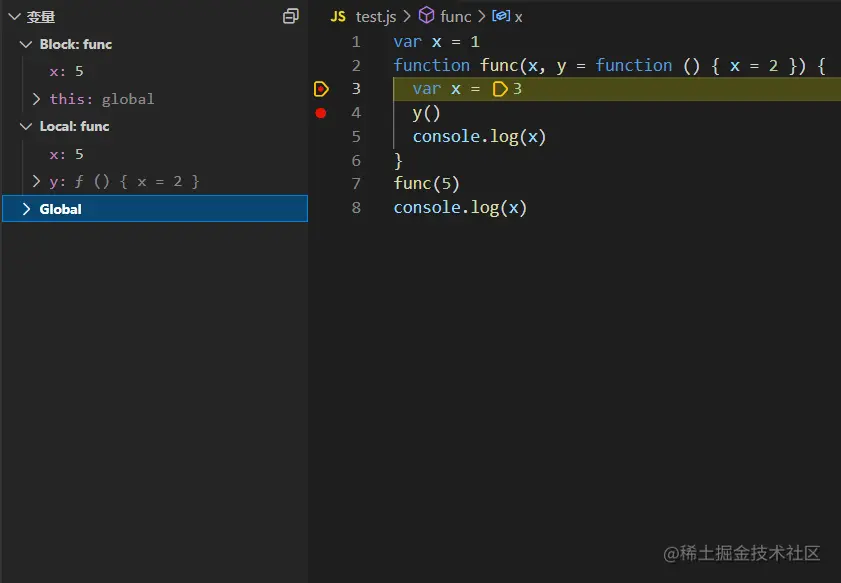Click the x variable symbol icon in breadcrumb

coord(501,16)
